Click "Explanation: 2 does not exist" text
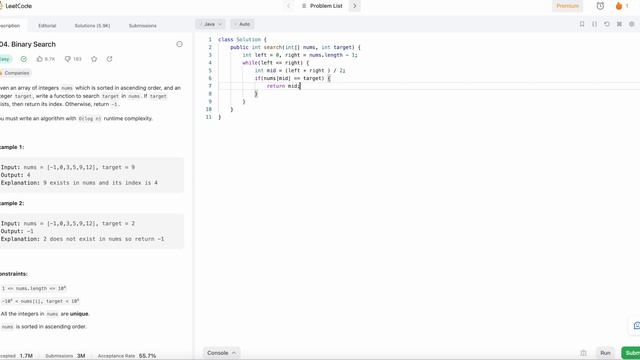640x360 pixels. 82,239
